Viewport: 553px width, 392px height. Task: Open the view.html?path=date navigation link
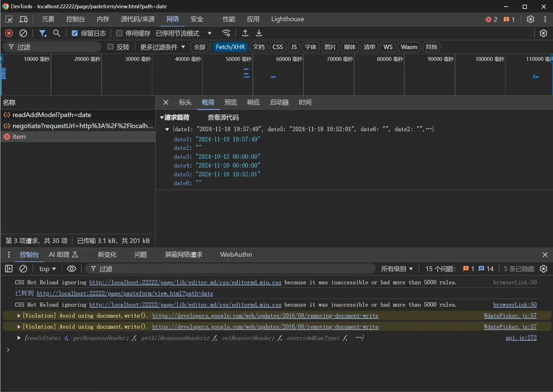point(125,293)
